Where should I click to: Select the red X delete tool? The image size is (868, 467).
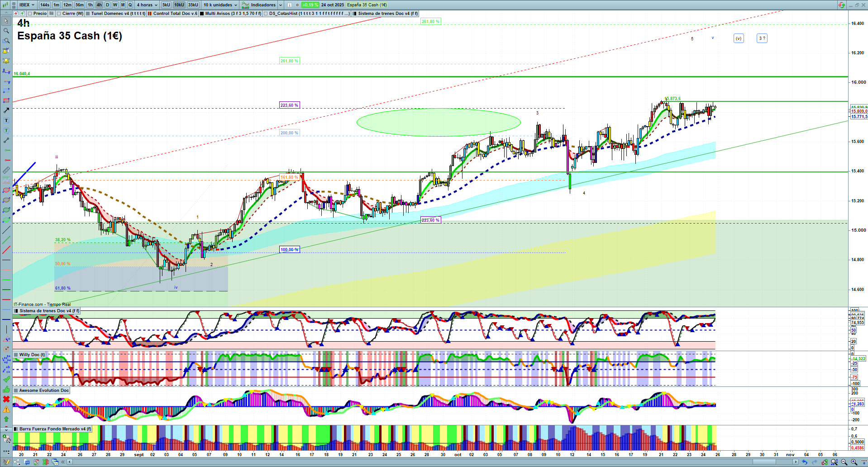click(6, 399)
